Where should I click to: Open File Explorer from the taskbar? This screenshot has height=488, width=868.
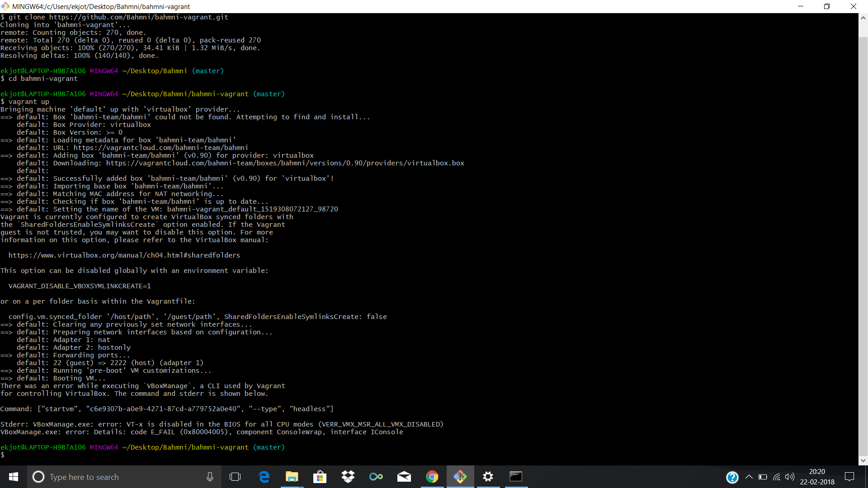point(292,477)
